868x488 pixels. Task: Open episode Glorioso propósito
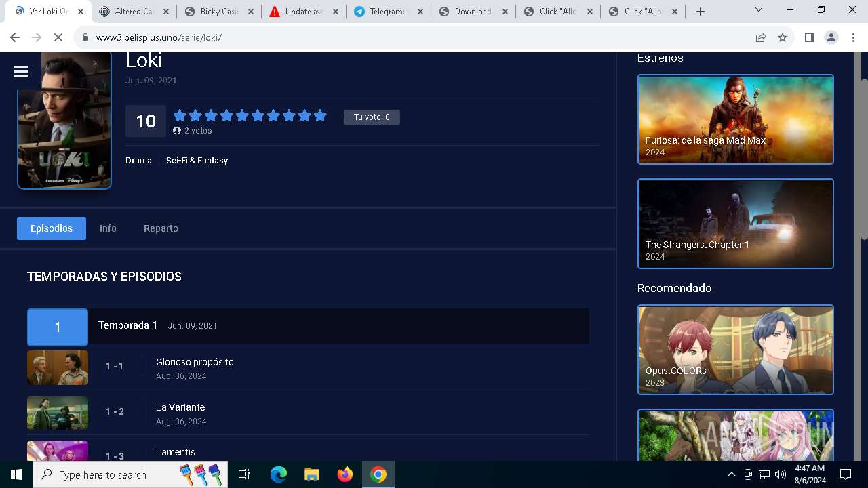195,362
